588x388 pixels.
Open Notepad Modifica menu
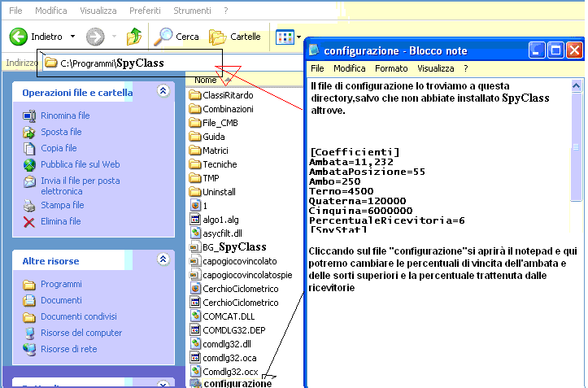click(350, 68)
